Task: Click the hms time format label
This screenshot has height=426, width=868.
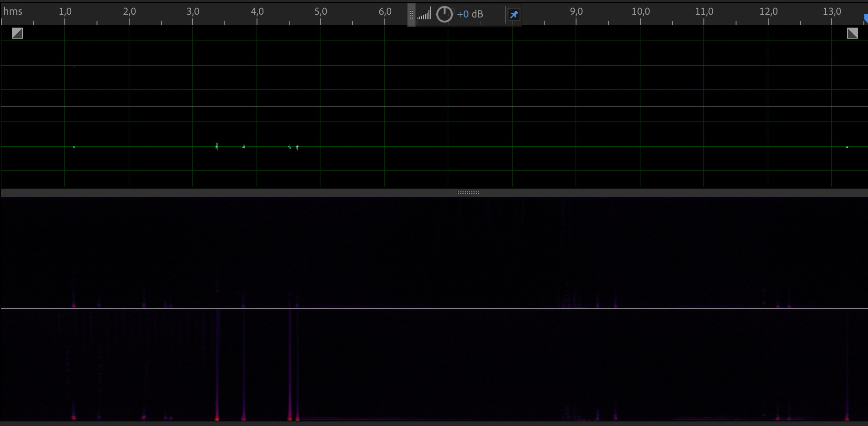Action: pos(13,12)
